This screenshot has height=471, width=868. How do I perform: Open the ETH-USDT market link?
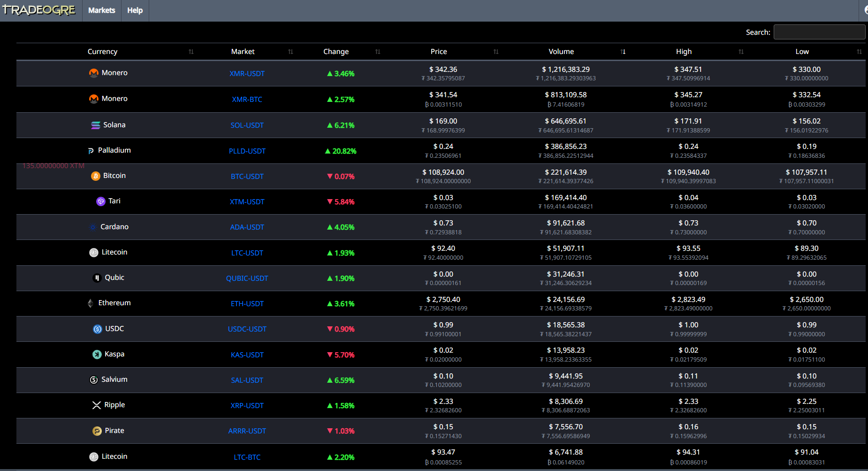pos(247,304)
